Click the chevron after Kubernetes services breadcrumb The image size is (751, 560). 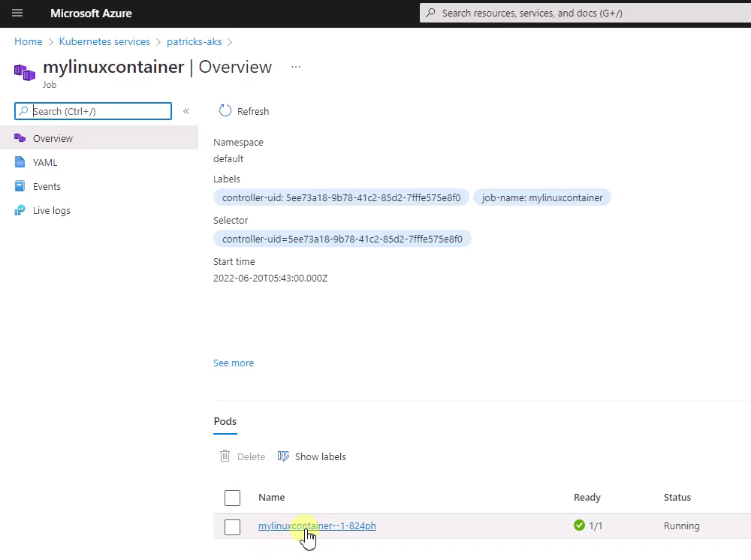point(158,42)
